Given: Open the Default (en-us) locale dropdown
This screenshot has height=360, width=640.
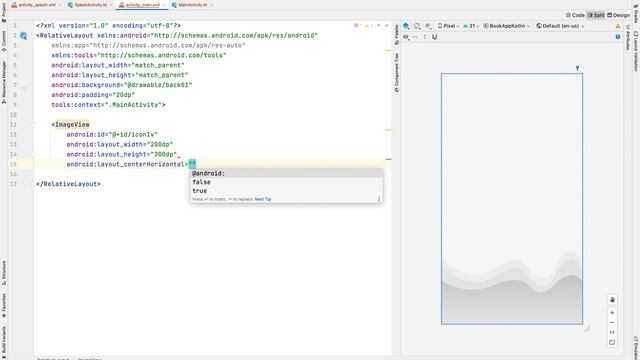Looking at the screenshot, I should [560, 26].
